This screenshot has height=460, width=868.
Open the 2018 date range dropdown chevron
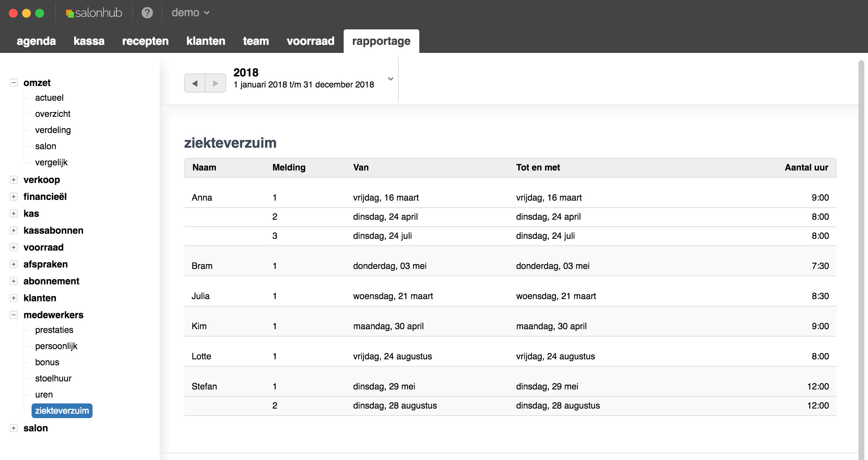(391, 79)
